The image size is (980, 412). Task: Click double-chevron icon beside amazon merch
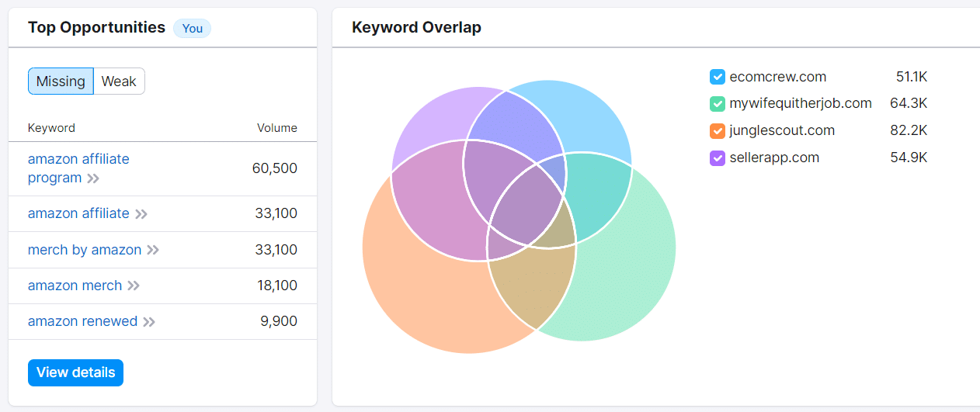coord(134,286)
